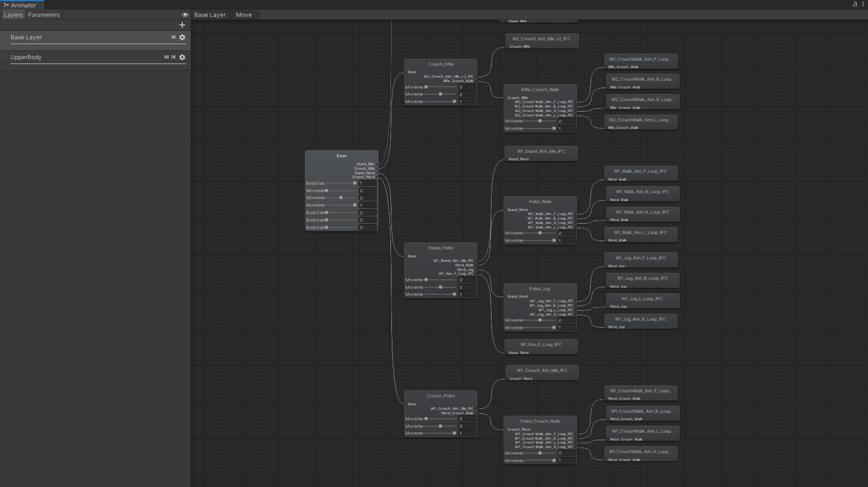The image size is (868, 487).
Task: Click the W1_Run_F_Loop_IPC clip node title
Action: 541,345
